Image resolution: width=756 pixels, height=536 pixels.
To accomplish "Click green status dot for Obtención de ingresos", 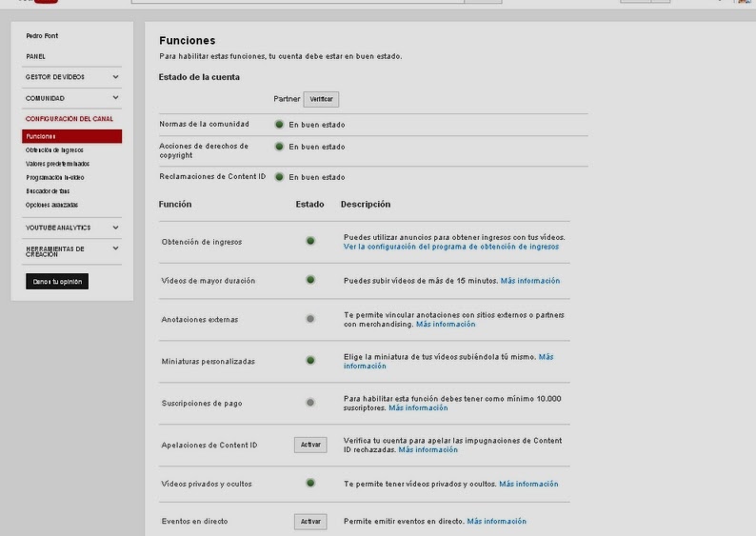I will (x=310, y=241).
